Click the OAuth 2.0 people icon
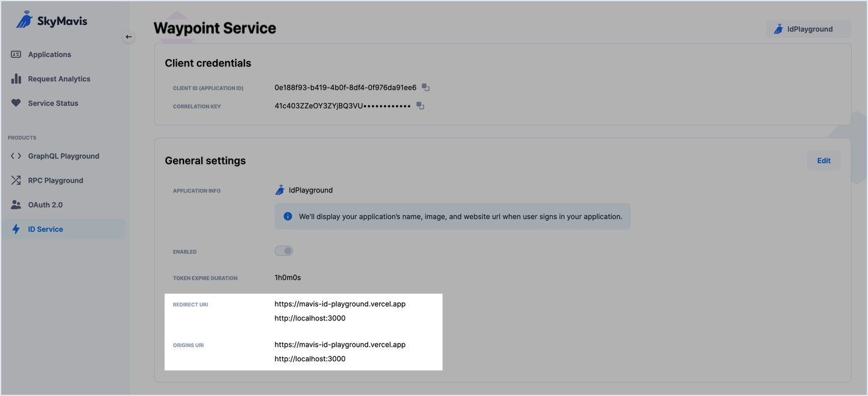The height and width of the screenshot is (396, 868). click(16, 205)
